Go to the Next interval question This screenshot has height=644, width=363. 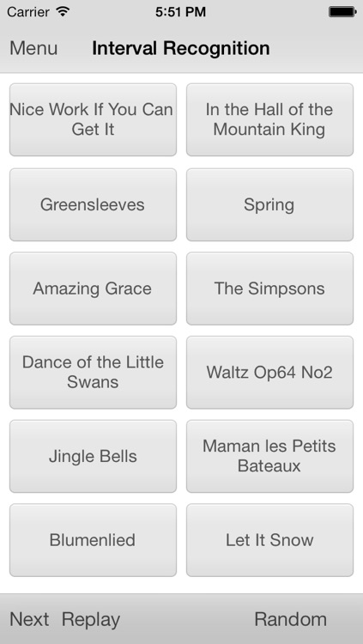29,619
